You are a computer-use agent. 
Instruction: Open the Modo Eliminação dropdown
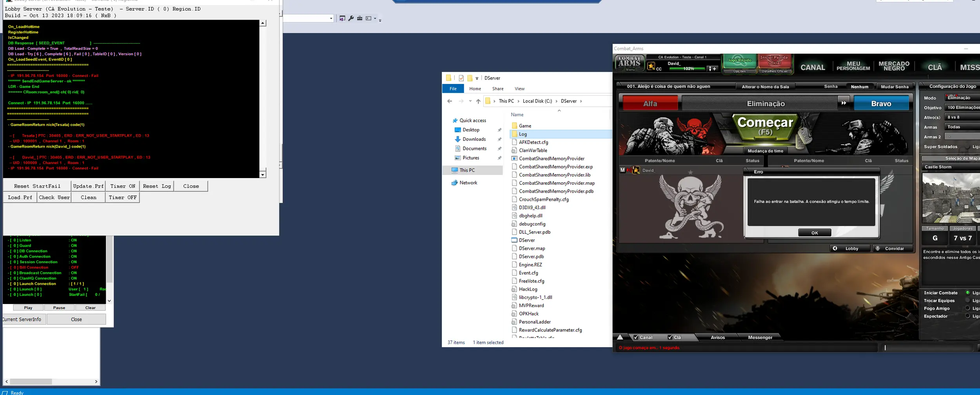962,98
